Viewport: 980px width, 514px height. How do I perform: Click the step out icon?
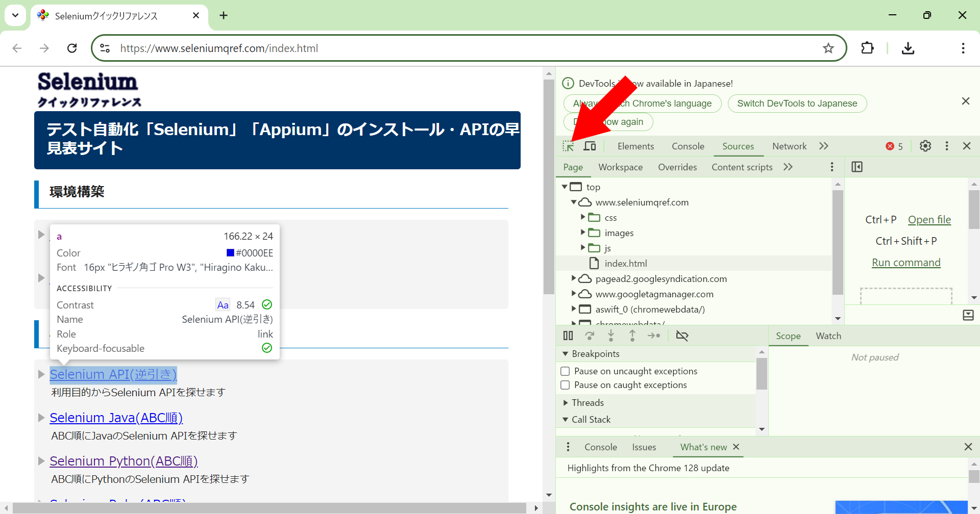click(632, 336)
